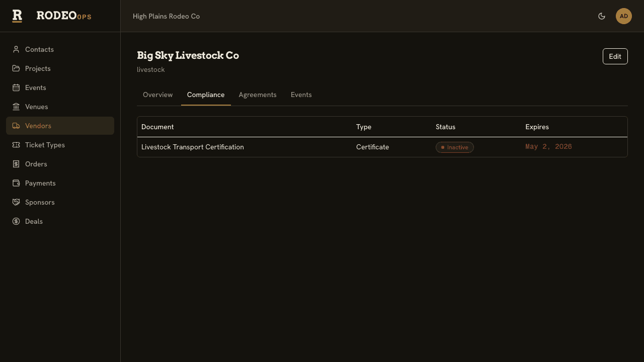Screen dimensions: 644x362
Task: Click the Orders receipt icon
Action: pyautogui.click(x=16, y=164)
